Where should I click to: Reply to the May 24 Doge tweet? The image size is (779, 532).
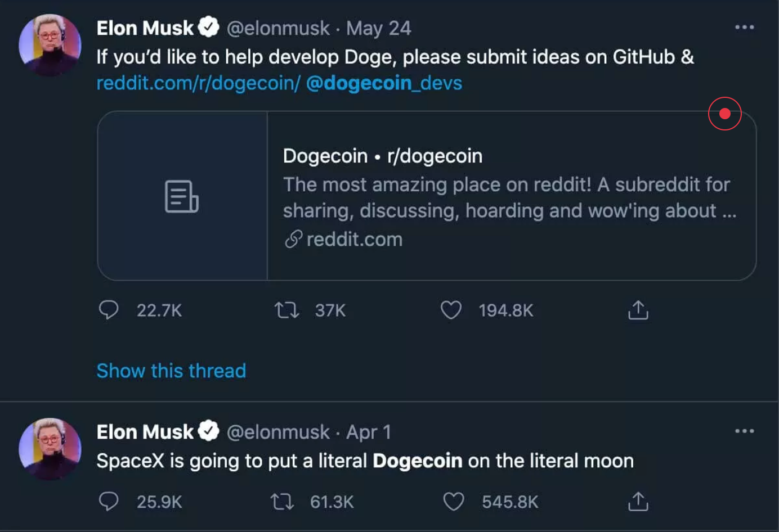(109, 310)
